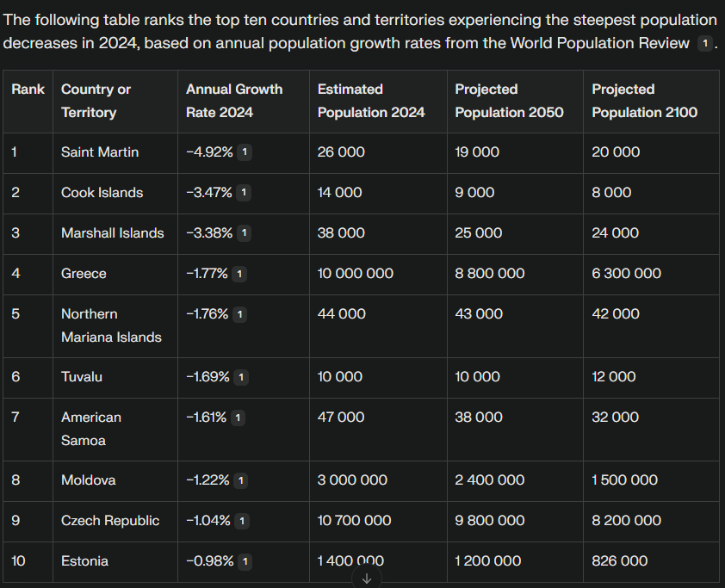Click Estonia's 1 200 000 projection
Image resolution: width=725 pixels, height=588 pixels.
pos(488,561)
